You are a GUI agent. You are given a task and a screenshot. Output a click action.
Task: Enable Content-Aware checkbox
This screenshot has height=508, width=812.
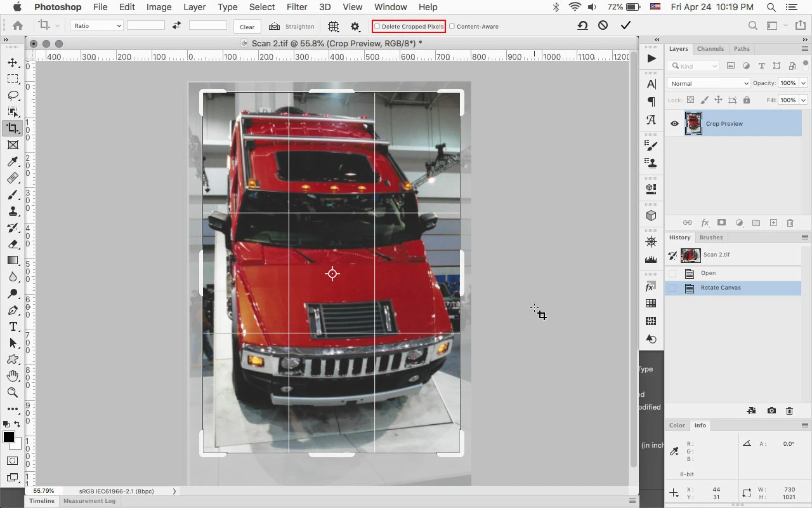[452, 27]
